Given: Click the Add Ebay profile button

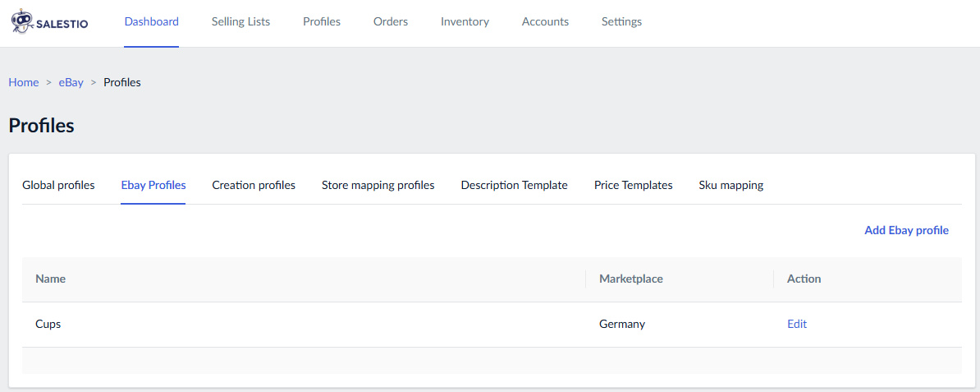Looking at the screenshot, I should coord(906,230).
